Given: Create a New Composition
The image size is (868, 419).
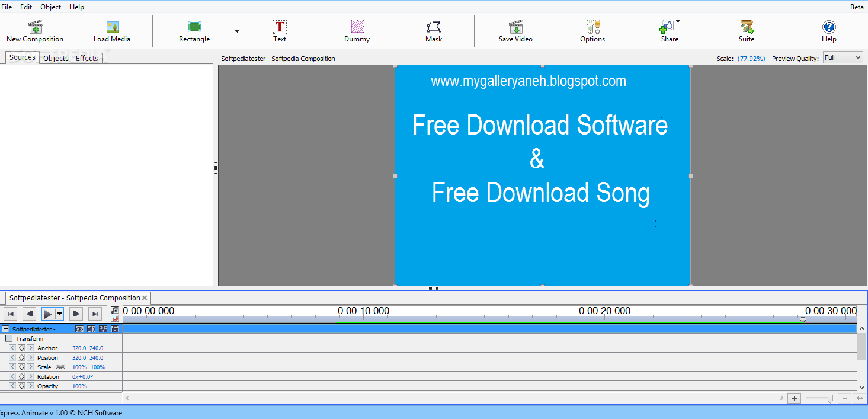Looking at the screenshot, I should [x=34, y=31].
